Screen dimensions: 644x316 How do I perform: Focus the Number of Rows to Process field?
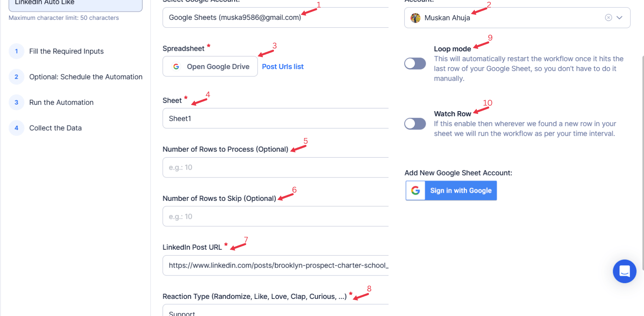tap(276, 168)
